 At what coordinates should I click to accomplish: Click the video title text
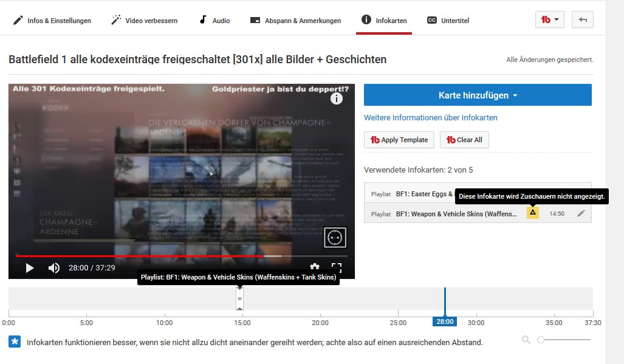coord(197,60)
